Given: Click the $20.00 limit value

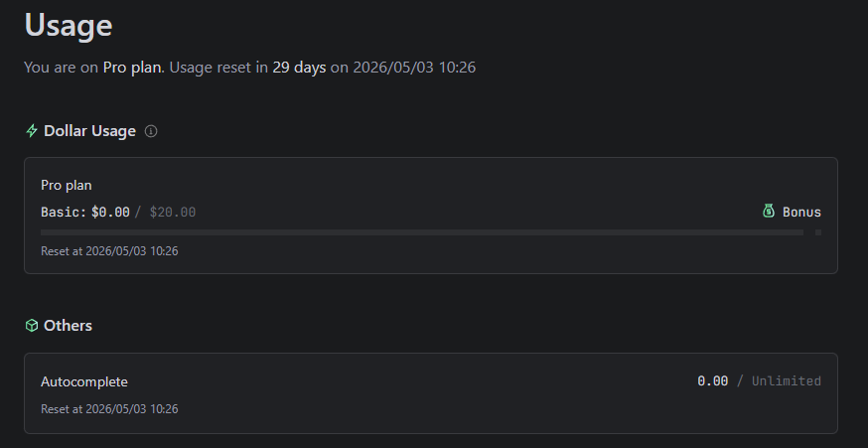Looking at the screenshot, I should (173, 213).
